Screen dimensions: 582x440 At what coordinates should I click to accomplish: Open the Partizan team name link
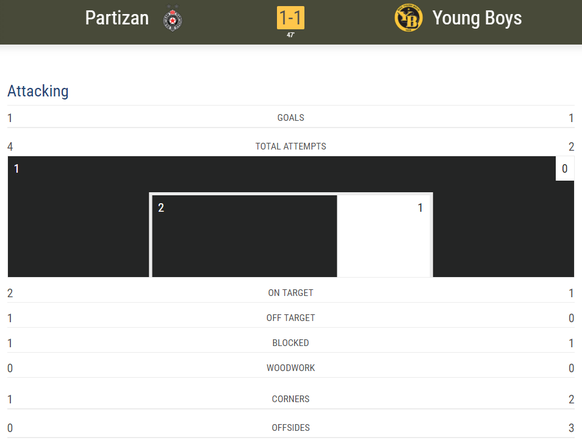coord(117,18)
